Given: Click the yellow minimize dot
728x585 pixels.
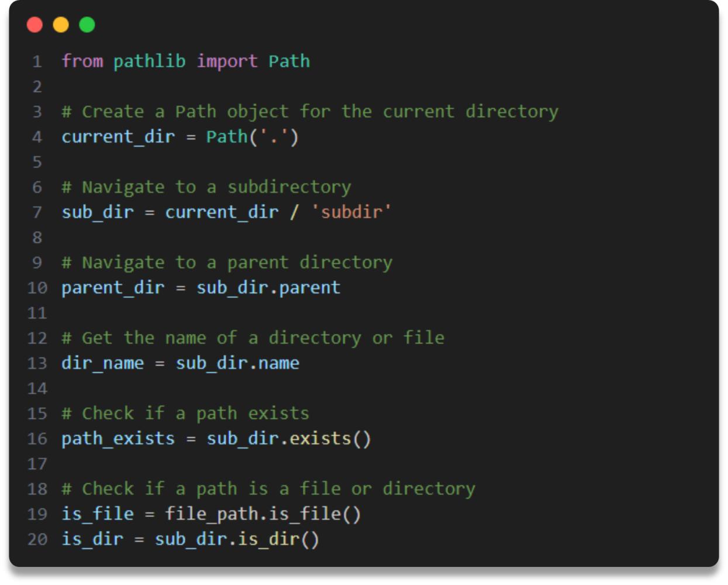Looking at the screenshot, I should click(x=61, y=25).
